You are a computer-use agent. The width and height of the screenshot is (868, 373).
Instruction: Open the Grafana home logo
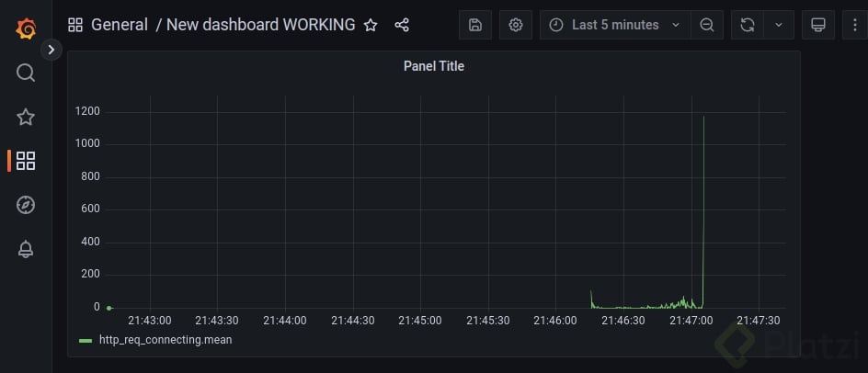[x=26, y=28]
